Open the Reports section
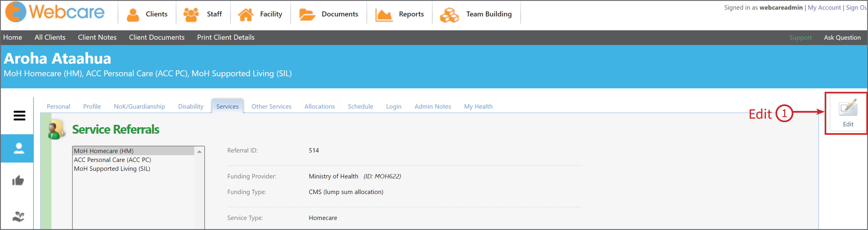The height and width of the screenshot is (230, 868). pyautogui.click(x=400, y=14)
